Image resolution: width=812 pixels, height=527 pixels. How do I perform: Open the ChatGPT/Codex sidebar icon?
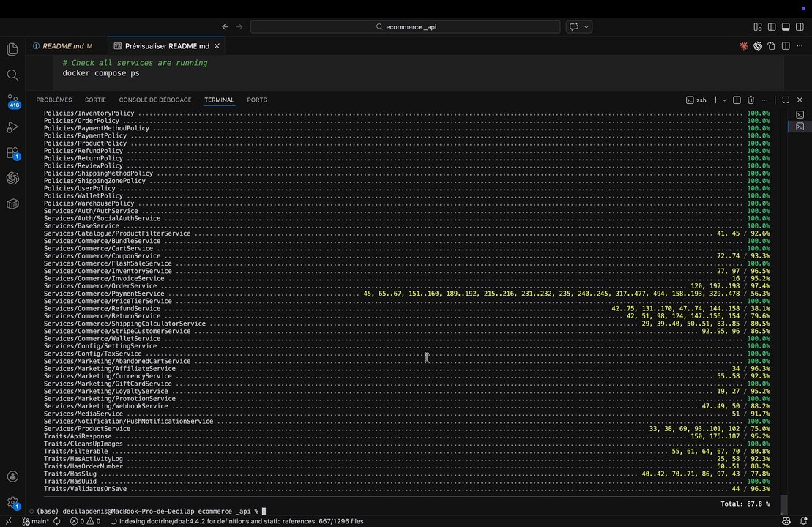12,178
